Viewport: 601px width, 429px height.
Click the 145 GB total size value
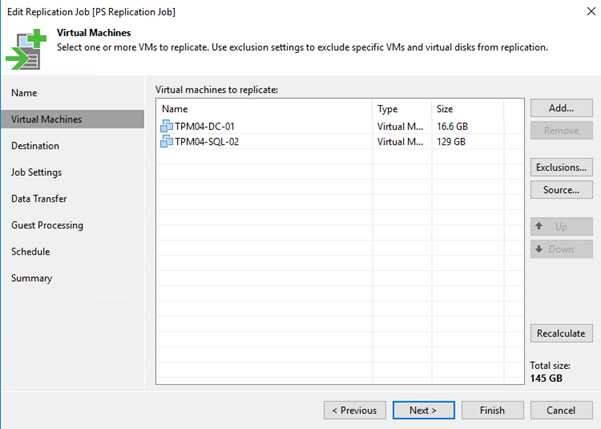(x=546, y=378)
